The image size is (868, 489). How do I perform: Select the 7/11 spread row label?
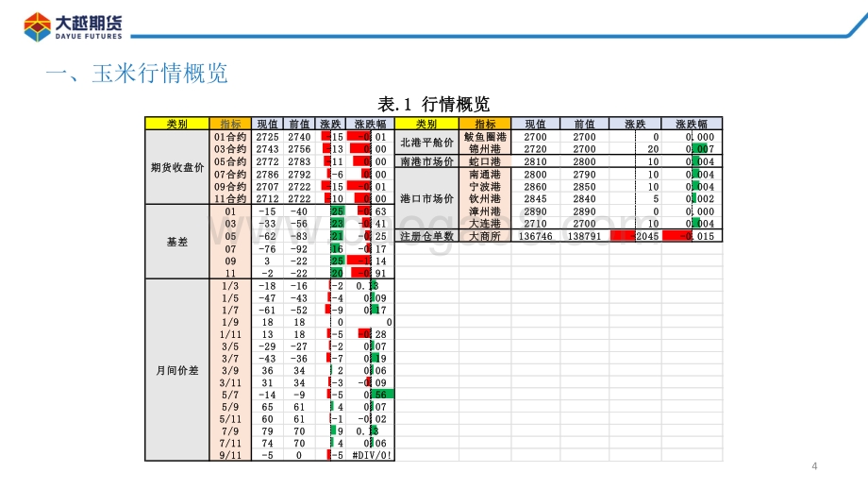point(230,443)
